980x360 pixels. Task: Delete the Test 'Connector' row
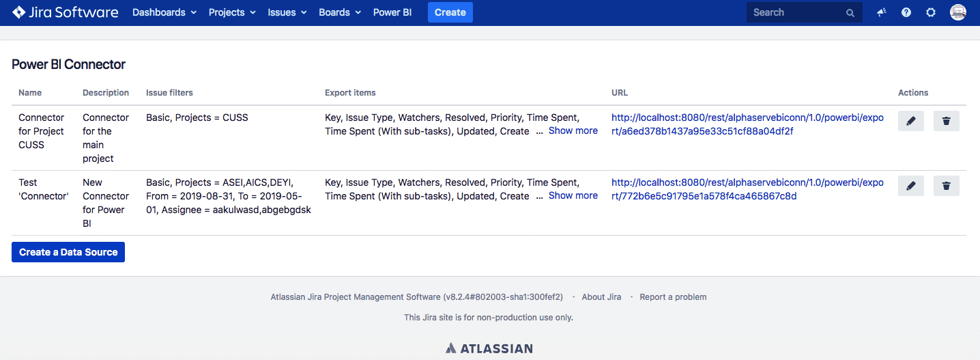pos(947,186)
